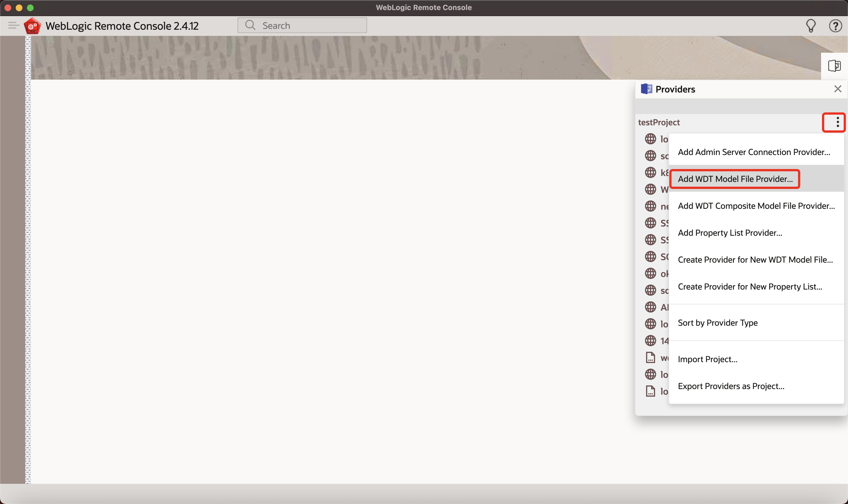Image resolution: width=848 pixels, height=504 pixels.
Task: Click the WebLogic Remote Console logo
Action: pos(33,26)
